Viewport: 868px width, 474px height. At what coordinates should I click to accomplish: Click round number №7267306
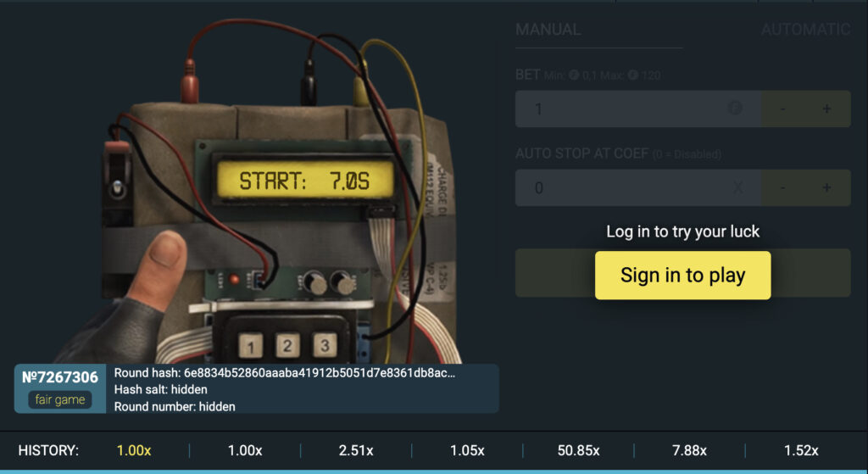pyautogui.click(x=60, y=377)
